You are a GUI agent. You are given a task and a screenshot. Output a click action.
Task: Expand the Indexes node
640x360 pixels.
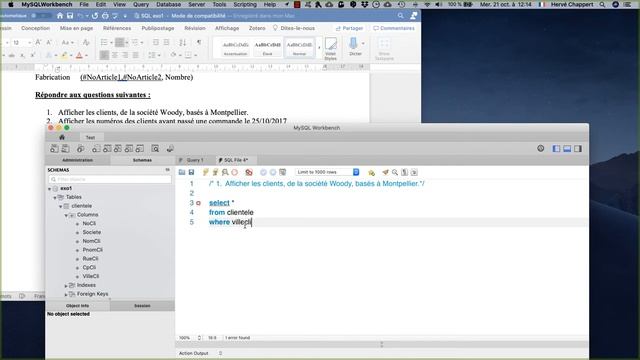coord(66,285)
